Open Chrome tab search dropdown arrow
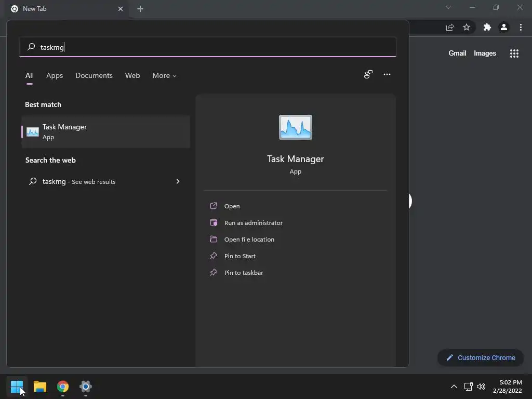 point(448,7)
